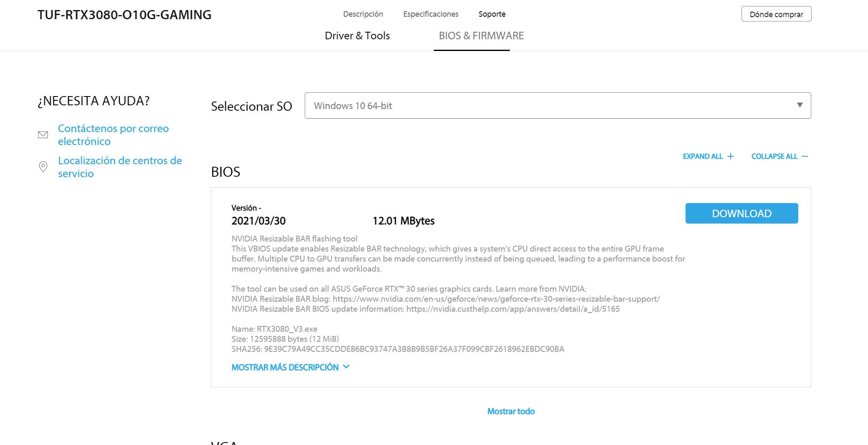
Task: Click the envelope email icon
Action: (x=43, y=135)
